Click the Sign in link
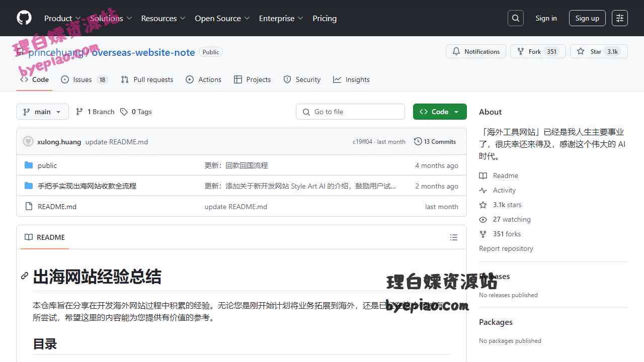The height and width of the screenshot is (362, 644). pos(546,18)
